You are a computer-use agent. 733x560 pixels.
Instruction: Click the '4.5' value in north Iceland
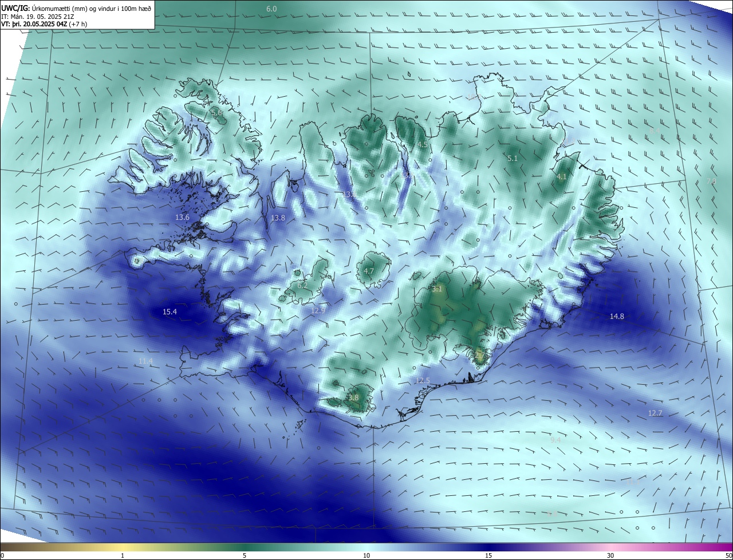click(422, 145)
